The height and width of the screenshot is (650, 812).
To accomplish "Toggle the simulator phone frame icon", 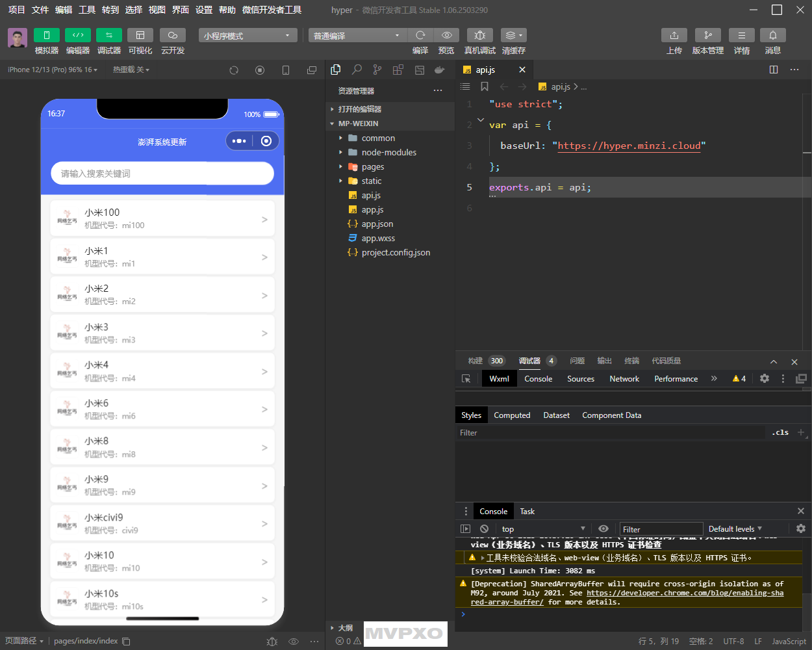I will 286,70.
